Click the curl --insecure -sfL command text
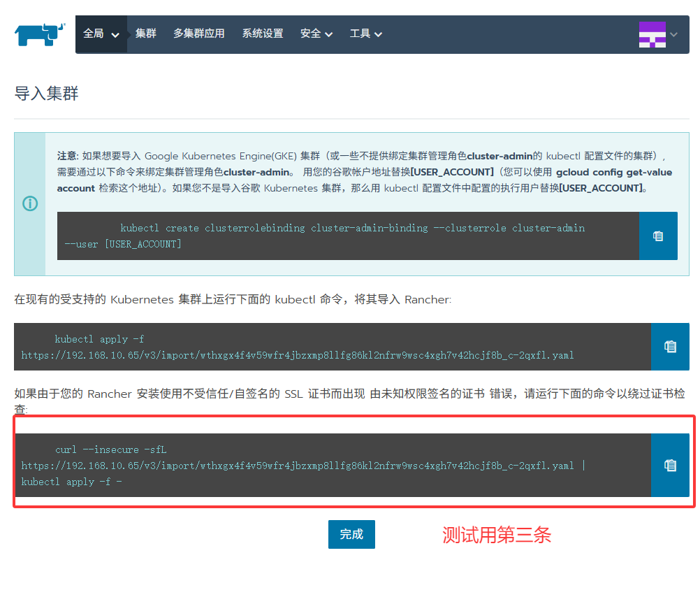700x597 pixels. [303, 466]
